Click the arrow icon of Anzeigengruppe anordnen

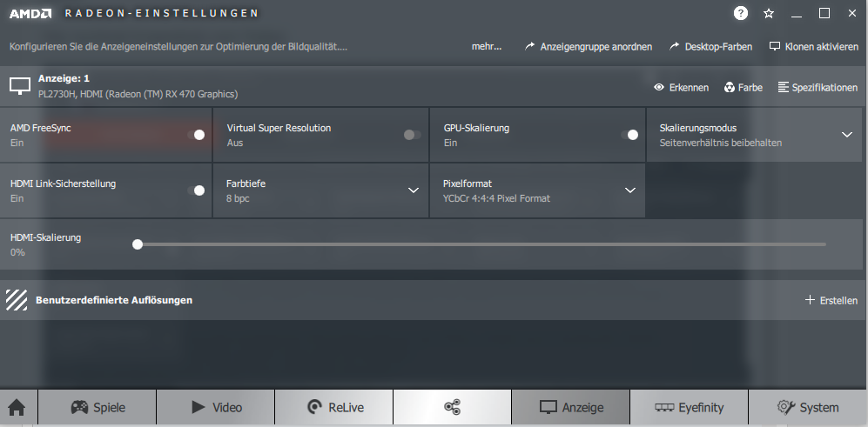pyautogui.click(x=530, y=46)
